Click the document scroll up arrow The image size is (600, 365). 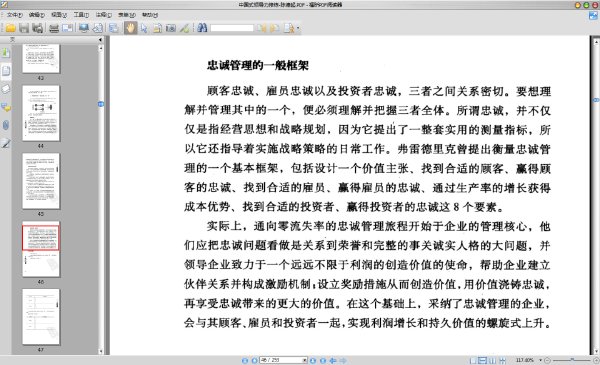tap(596, 41)
